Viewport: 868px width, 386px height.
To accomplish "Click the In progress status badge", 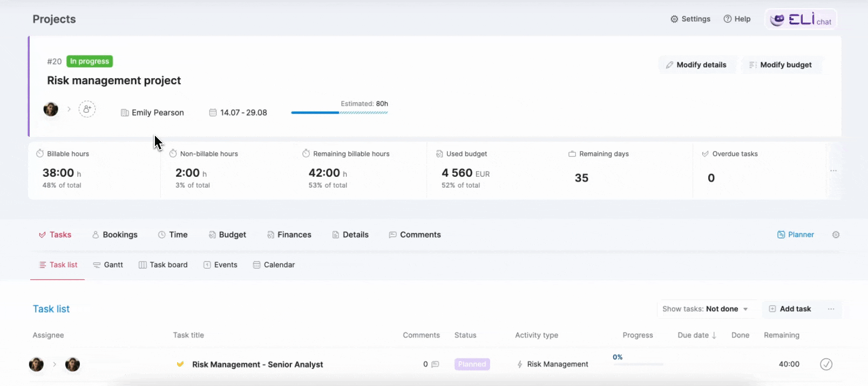I will coord(90,61).
